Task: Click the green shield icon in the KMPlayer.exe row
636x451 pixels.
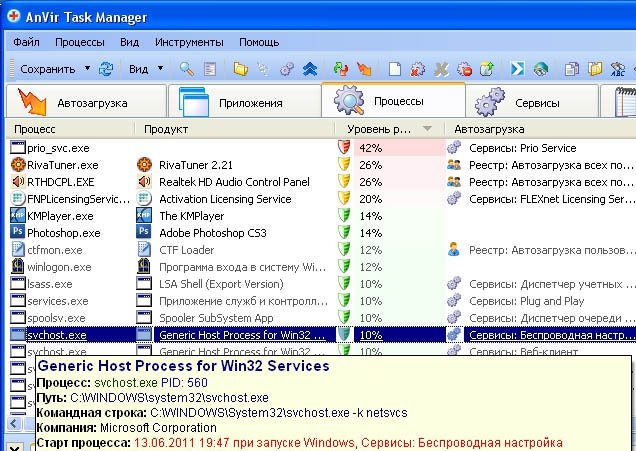Action: (x=344, y=216)
